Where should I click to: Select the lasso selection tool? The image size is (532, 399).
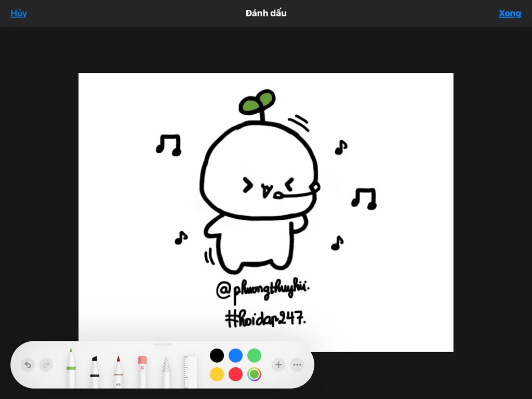point(166,372)
